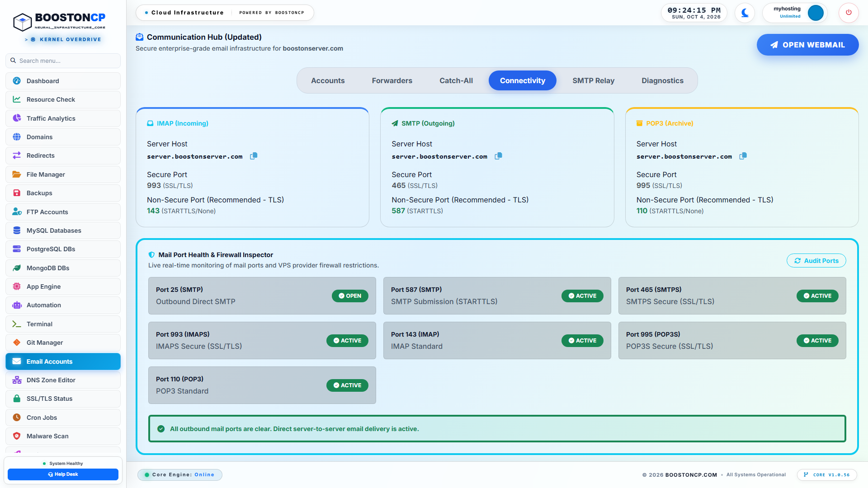Select the Connectivity tab
The image size is (868, 488).
tap(523, 80)
